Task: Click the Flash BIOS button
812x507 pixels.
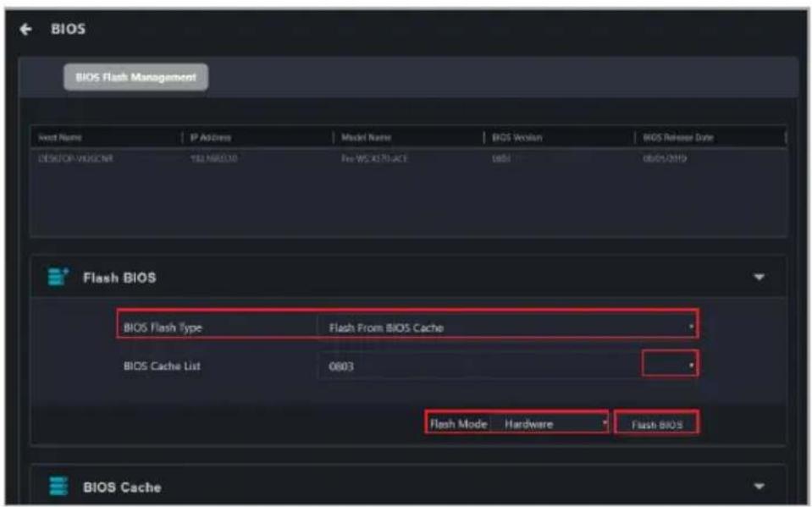Action: coord(657,425)
